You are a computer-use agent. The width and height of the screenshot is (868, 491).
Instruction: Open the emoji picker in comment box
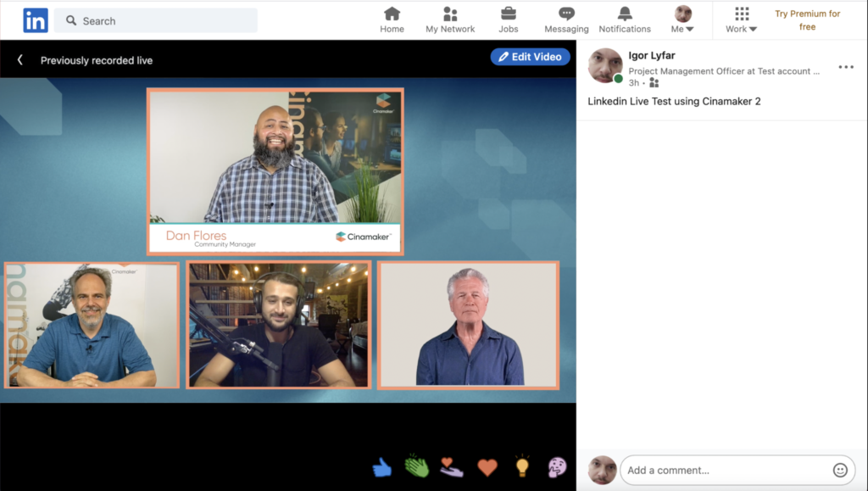840,470
